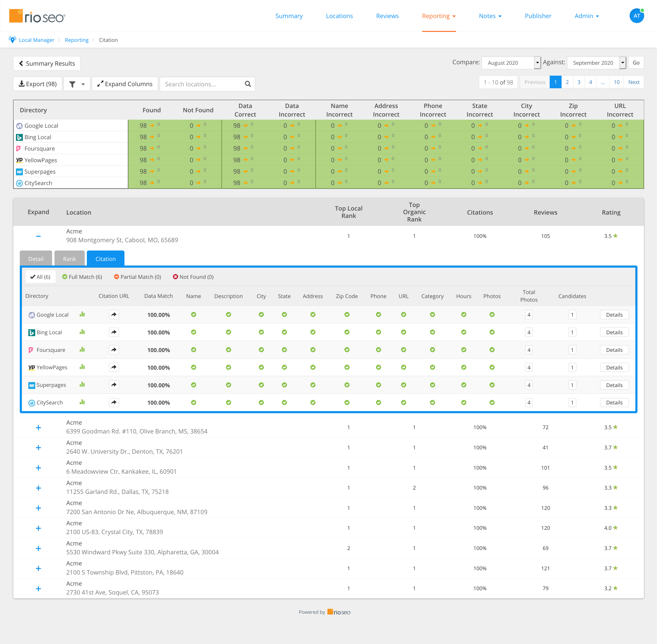Click the Rio SEO logo
This screenshot has width=657, height=644.
pos(37,15)
